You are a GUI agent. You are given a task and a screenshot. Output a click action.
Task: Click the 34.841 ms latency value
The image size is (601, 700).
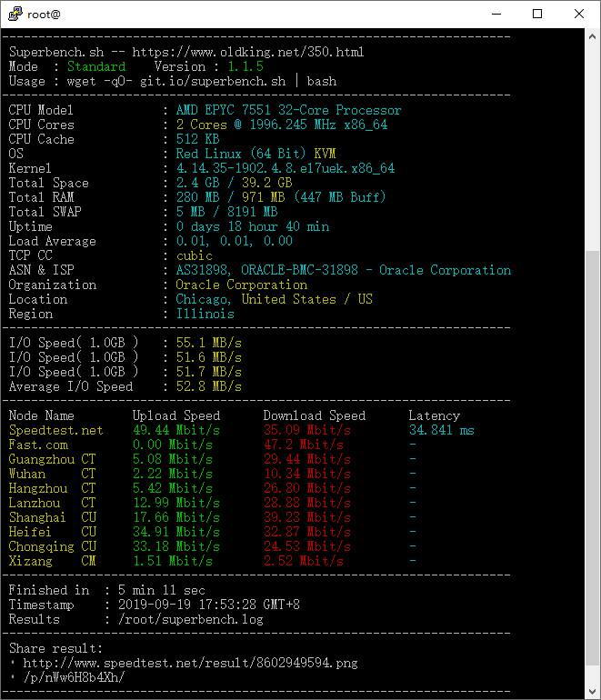(x=441, y=430)
